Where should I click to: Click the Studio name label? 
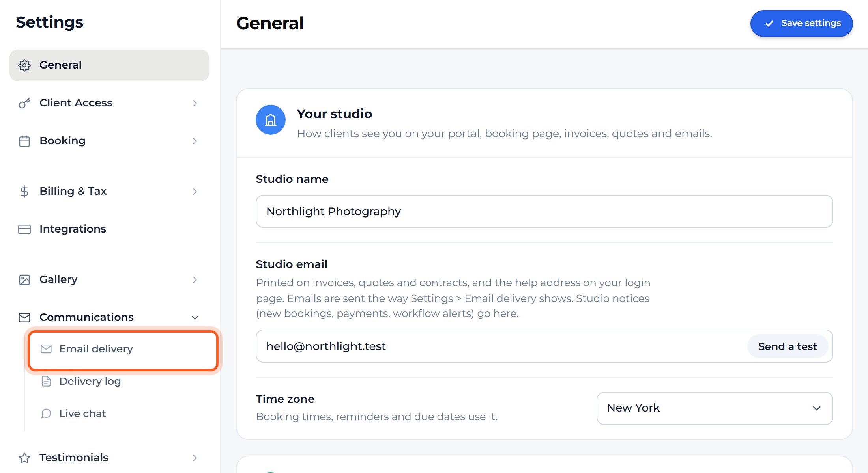click(x=292, y=179)
